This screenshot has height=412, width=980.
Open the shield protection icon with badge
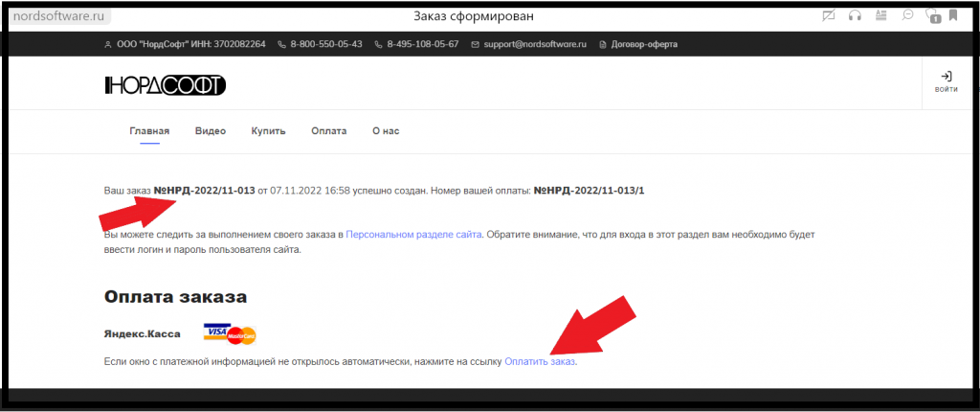tap(932, 15)
